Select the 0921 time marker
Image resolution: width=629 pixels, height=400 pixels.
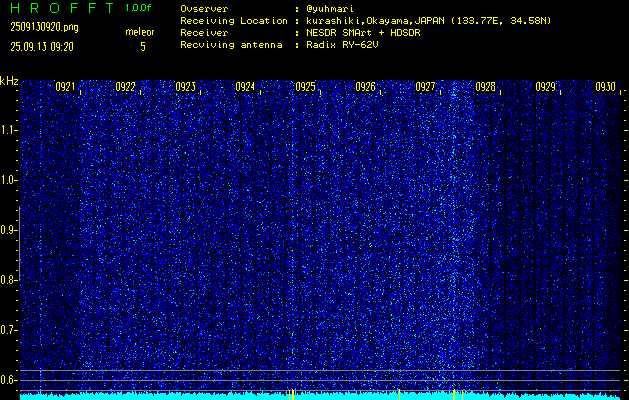pyautogui.click(x=65, y=87)
